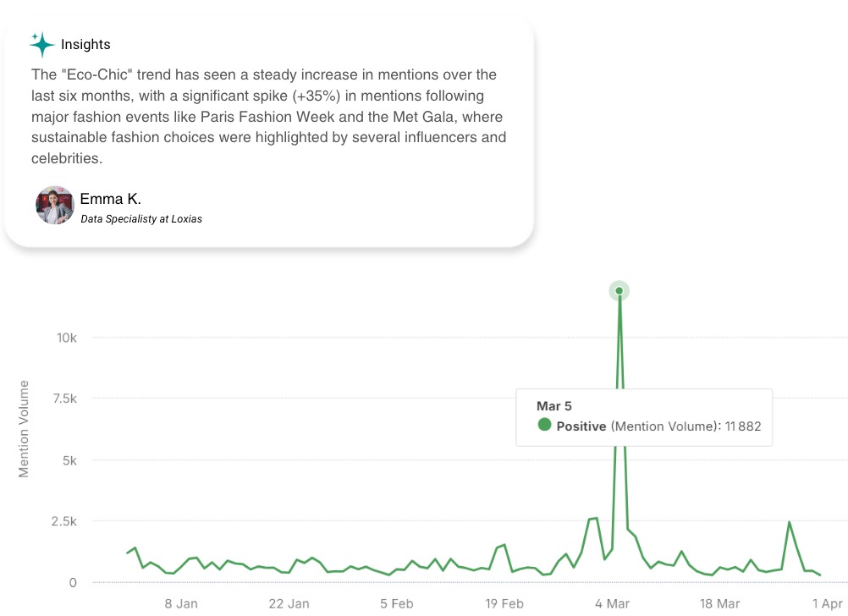This screenshot has width=848, height=616.
Task: Click the 7.5k y-axis tick label
Action: click(x=63, y=399)
